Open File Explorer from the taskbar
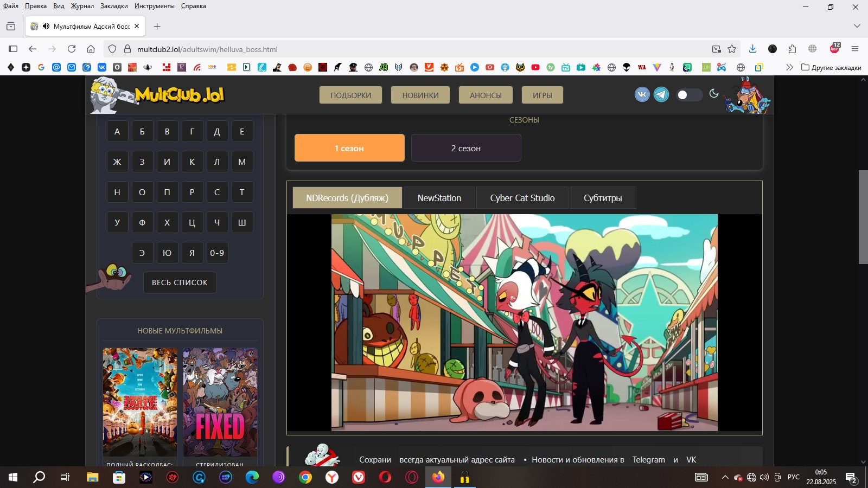Screen dimensions: 868x488 92,477
